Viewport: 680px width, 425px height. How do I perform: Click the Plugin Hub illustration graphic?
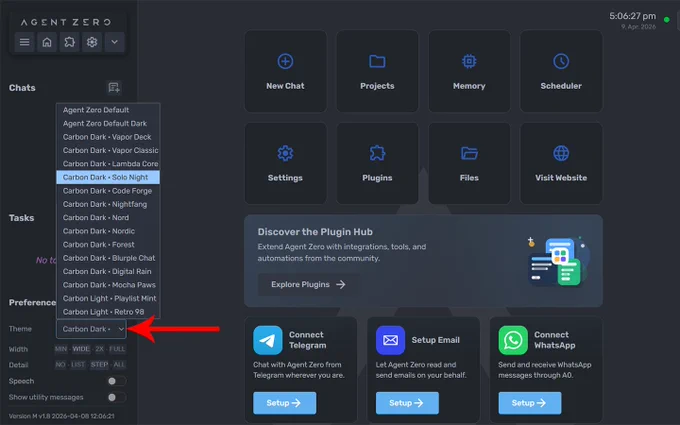pos(557,262)
